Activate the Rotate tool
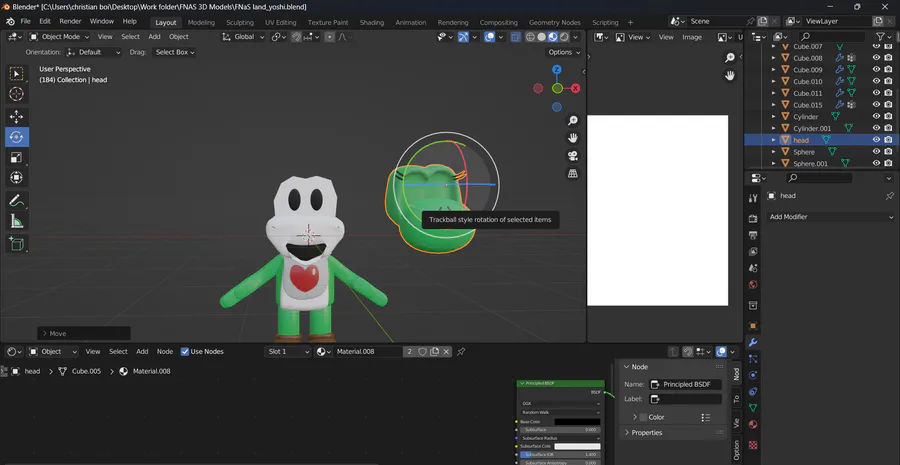 17,137
